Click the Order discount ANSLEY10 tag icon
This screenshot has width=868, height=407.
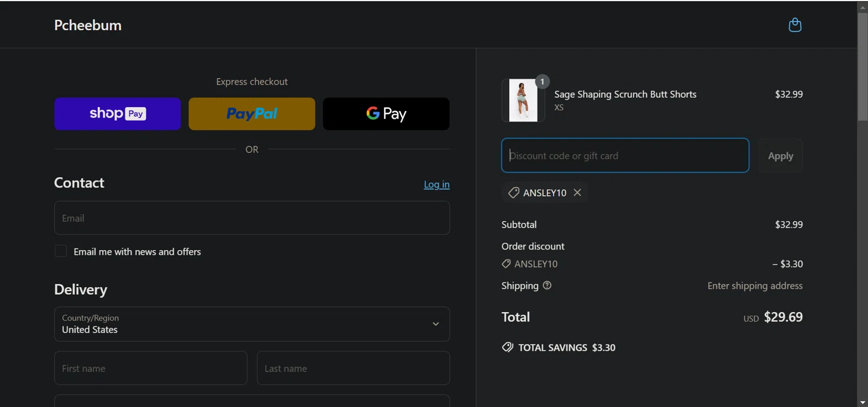pos(506,264)
